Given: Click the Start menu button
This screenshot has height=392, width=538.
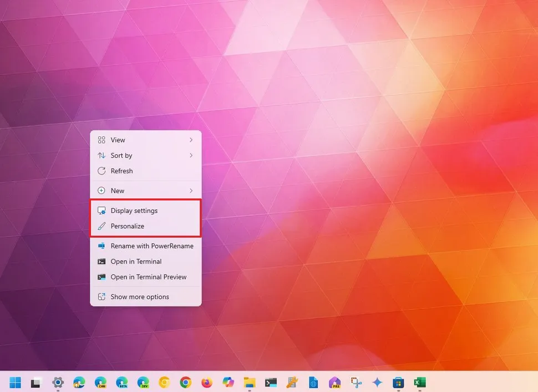Looking at the screenshot, I should pos(15,383).
